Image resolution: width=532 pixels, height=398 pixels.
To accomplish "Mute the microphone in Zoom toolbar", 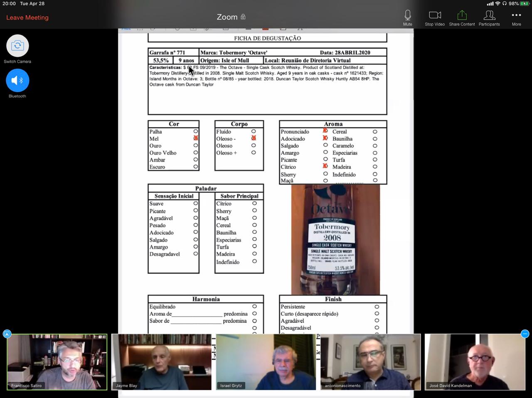I will [407, 17].
